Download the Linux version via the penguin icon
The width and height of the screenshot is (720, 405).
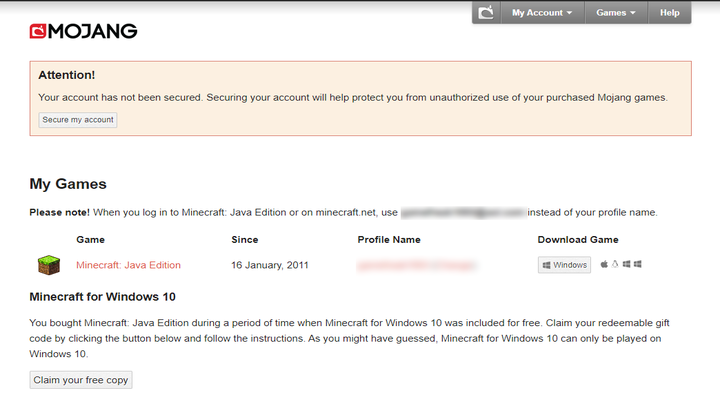click(x=614, y=265)
